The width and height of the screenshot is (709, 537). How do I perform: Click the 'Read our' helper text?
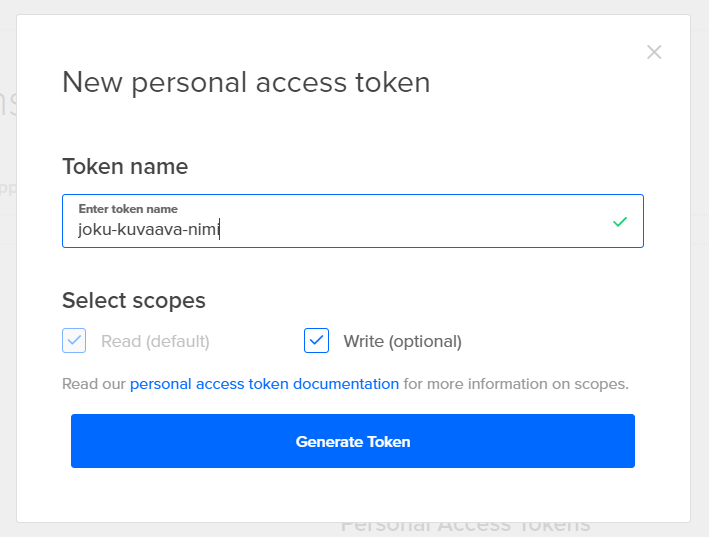point(94,384)
